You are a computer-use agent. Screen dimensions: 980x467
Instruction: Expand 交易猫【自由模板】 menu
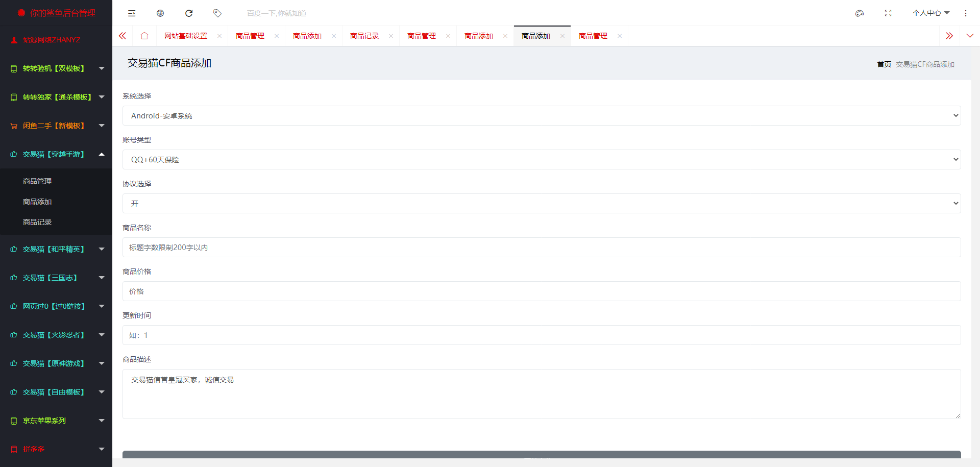pyautogui.click(x=56, y=392)
